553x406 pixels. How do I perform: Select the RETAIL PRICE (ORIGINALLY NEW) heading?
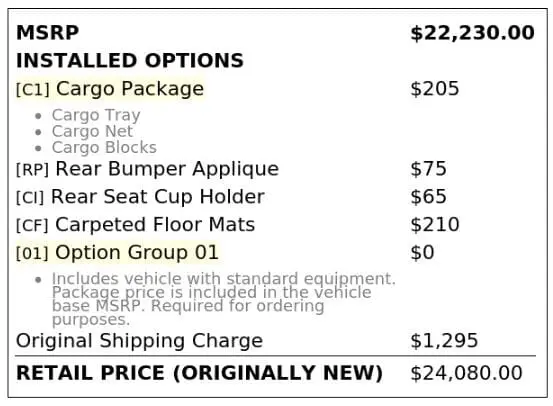pyautogui.click(x=199, y=373)
